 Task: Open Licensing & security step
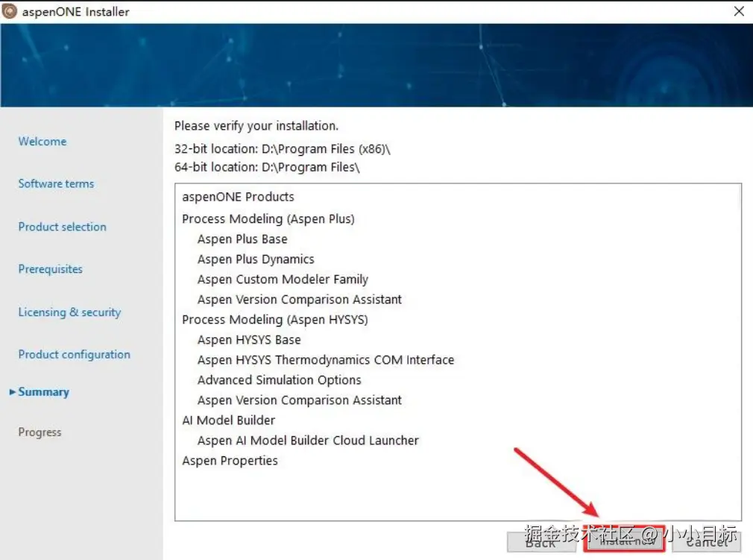tap(69, 312)
